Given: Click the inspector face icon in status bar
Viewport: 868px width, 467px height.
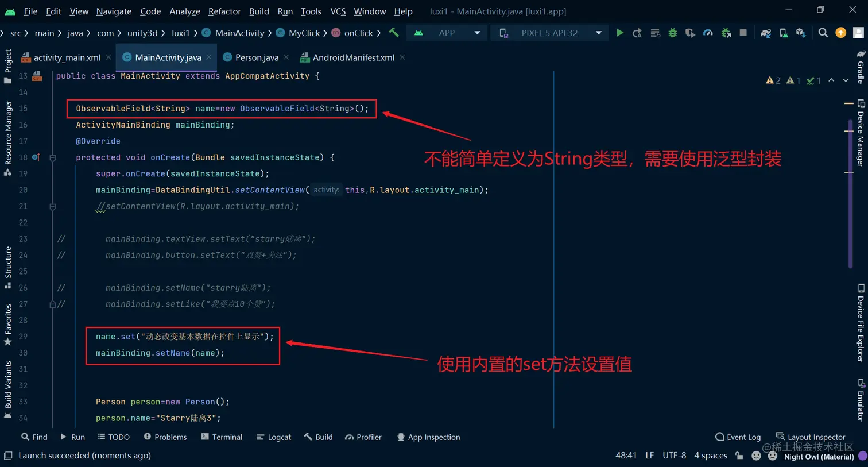Looking at the screenshot, I should click(773, 456).
